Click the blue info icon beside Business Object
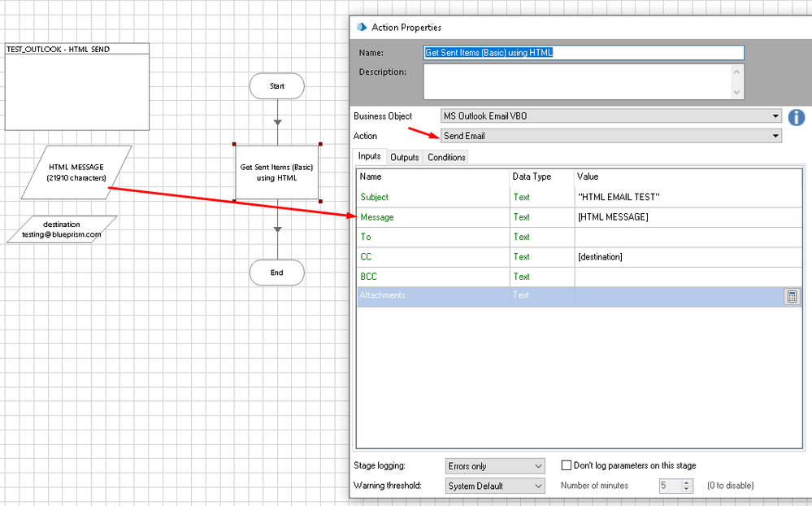 pyautogui.click(x=797, y=117)
